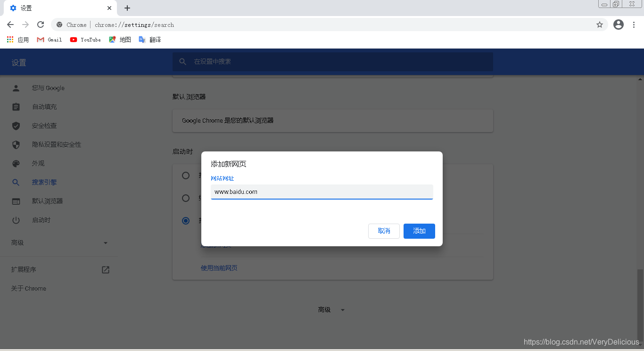Image resolution: width=644 pixels, height=351 pixels.
Task: Open Chrome three-dot menu
Action: coord(634,25)
